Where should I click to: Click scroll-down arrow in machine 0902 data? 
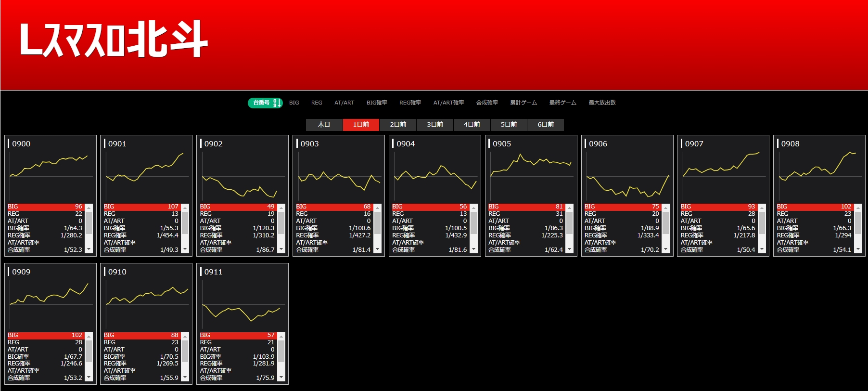click(x=281, y=249)
